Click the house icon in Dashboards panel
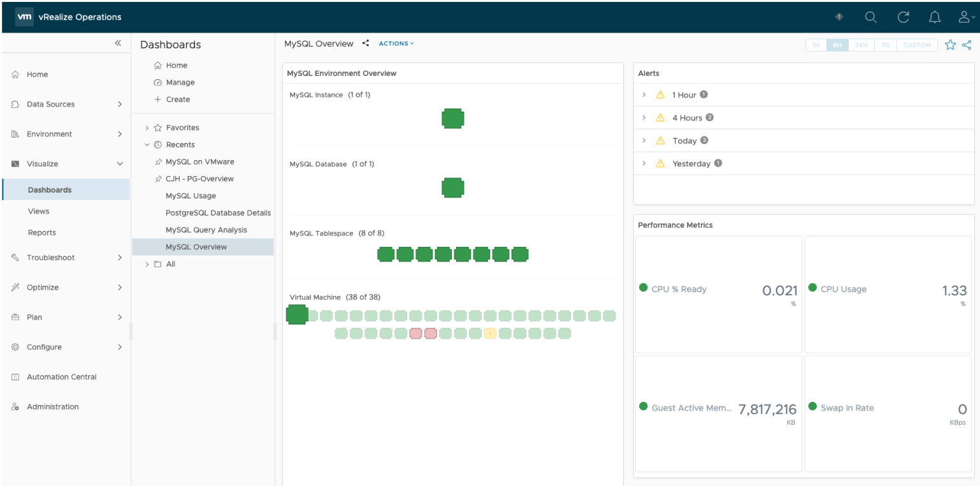Viewport: 980px width, 486px height. coord(158,65)
